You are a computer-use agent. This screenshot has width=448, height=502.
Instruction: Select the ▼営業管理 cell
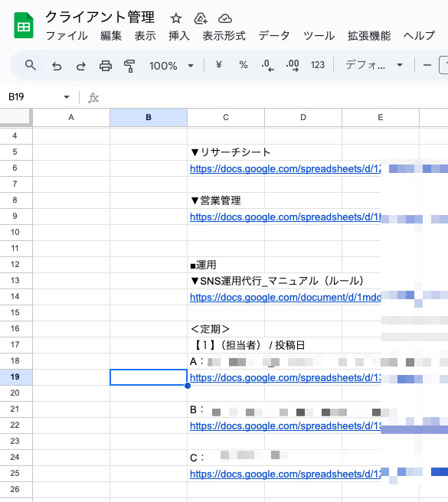tap(226, 200)
